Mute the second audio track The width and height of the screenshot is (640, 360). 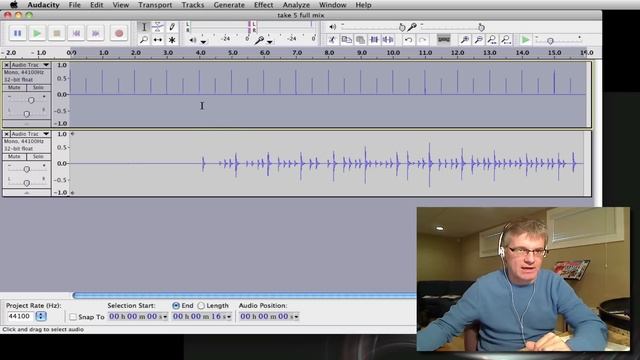tap(14, 157)
